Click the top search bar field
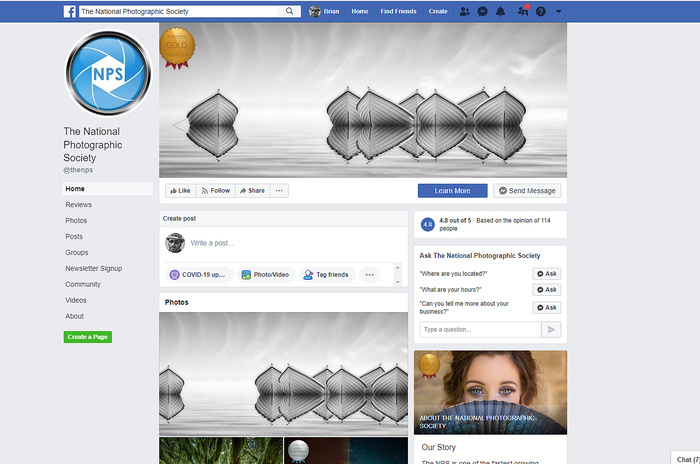 point(180,11)
